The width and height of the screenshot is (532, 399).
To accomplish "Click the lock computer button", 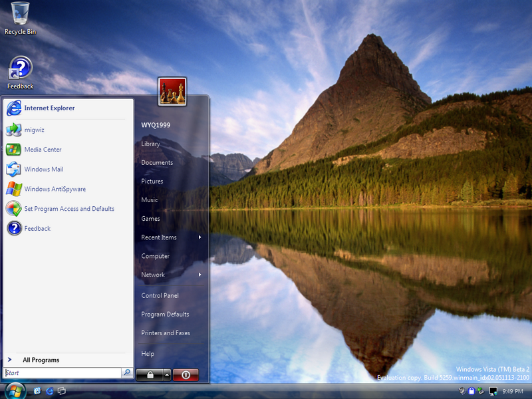I will [150, 375].
